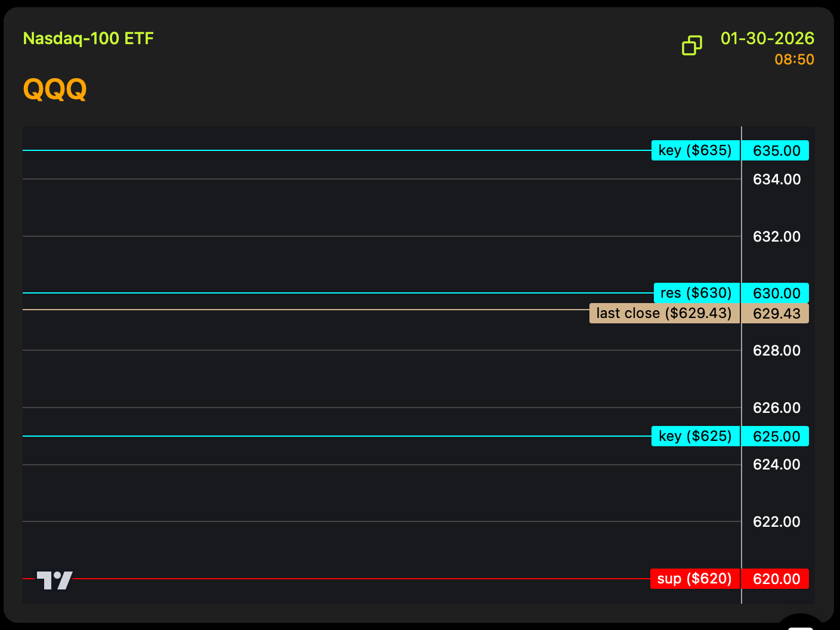Select the last close ($629.43) label
The height and width of the screenshot is (630, 840).
(x=664, y=313)
